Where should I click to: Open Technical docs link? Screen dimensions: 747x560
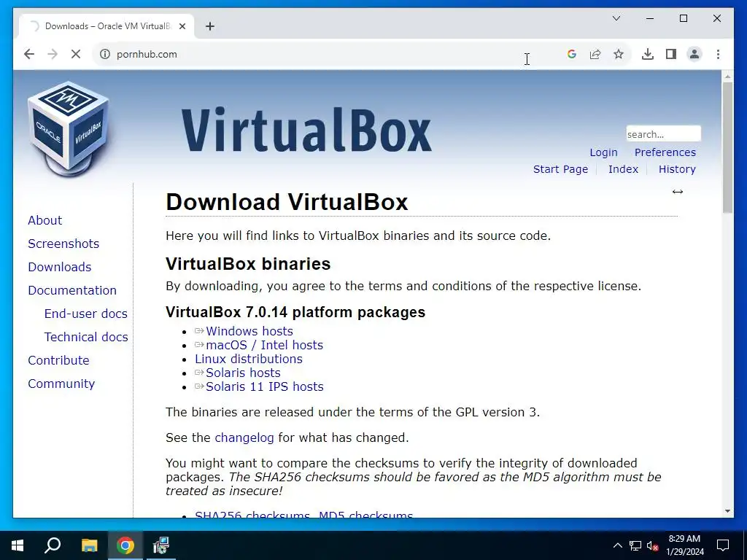pos(86,337)
